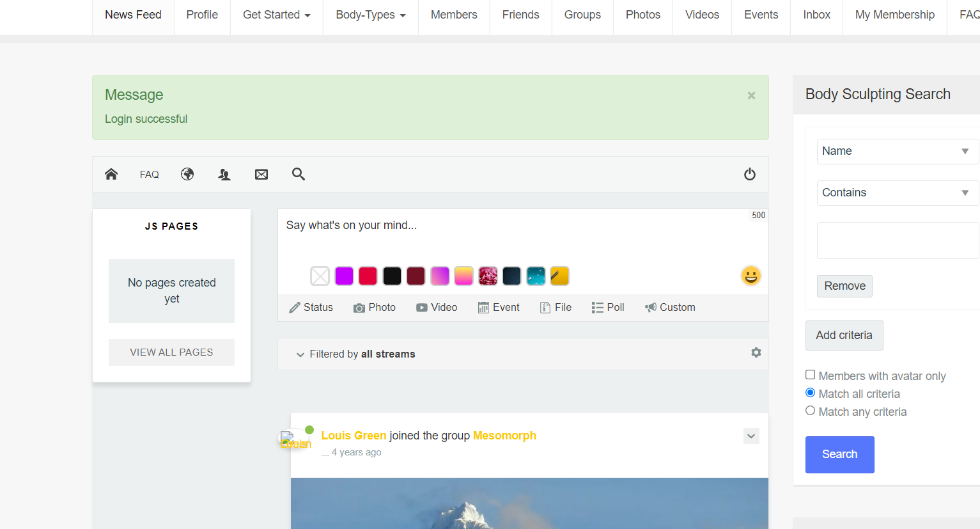
Task: Click the Search button
Action: coord(840,455)
